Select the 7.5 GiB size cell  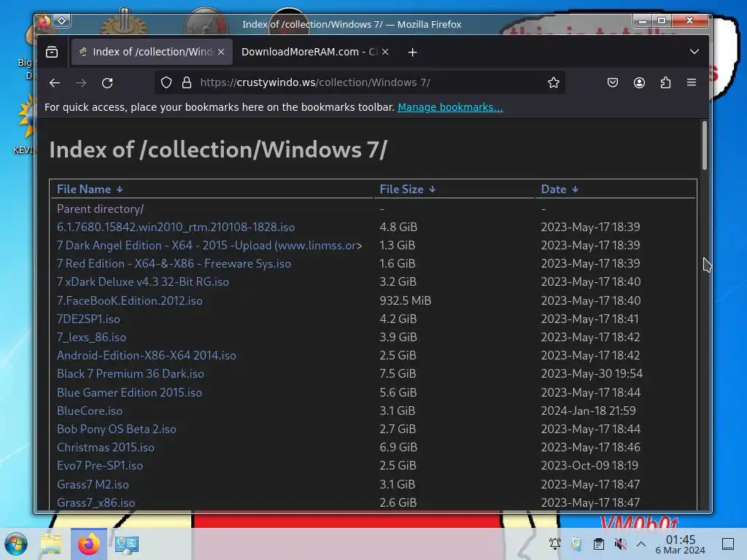pyautogui.click(x=398, y=374)
